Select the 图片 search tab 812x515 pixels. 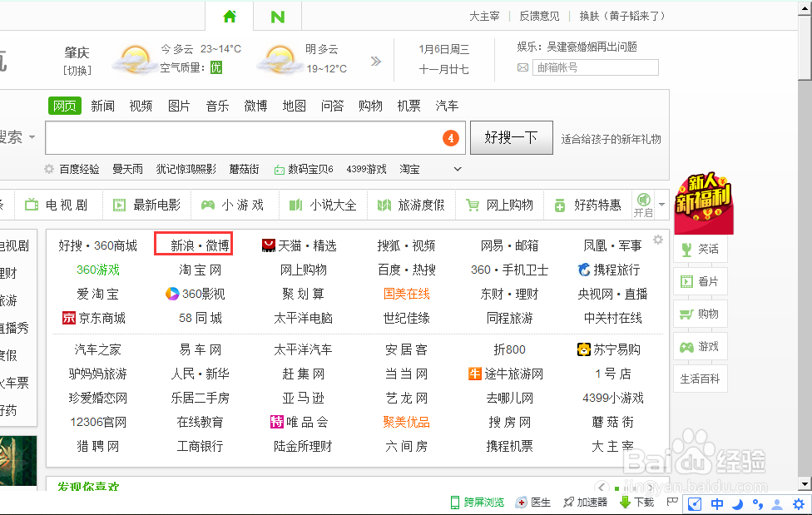point(179,106)
